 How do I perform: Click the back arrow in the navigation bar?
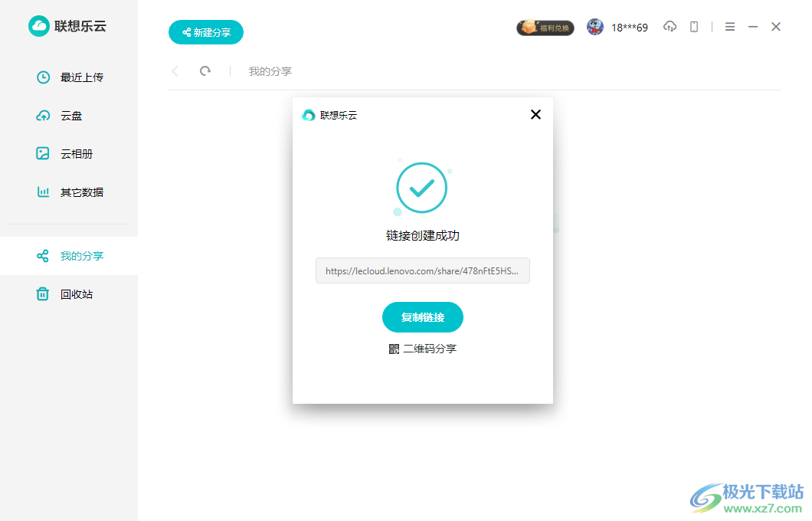pyautogui.click(x=175, y=71)
